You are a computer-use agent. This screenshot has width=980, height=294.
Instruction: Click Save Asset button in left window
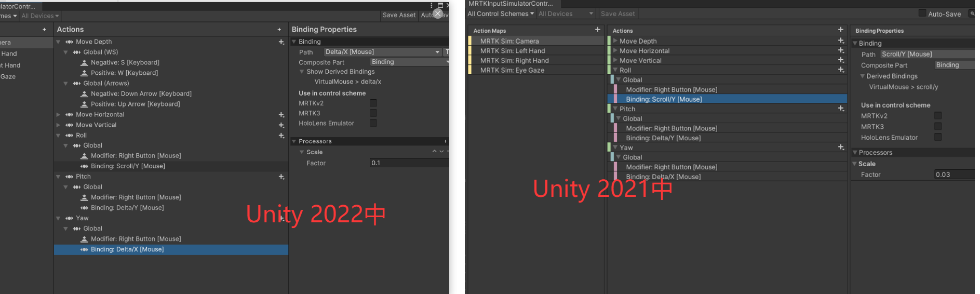tap(399, 15)
